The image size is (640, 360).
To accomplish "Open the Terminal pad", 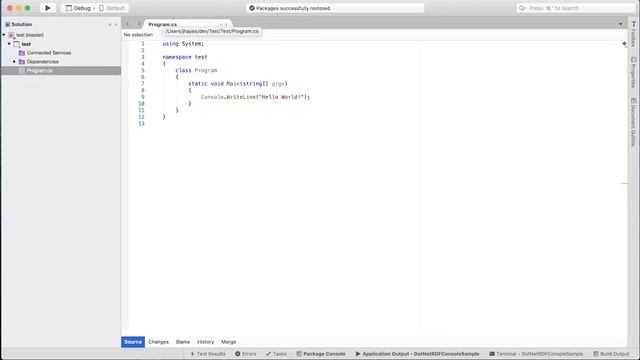I will (536, 354).
